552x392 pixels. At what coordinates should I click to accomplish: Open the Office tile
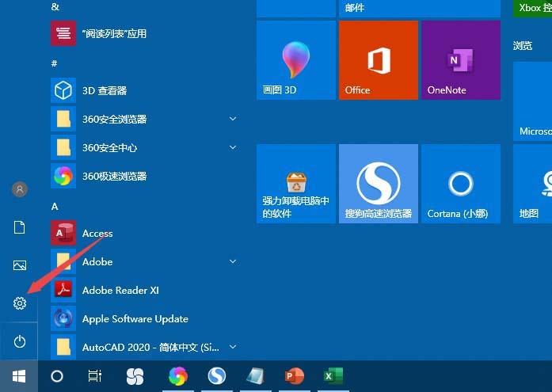(x=379, y=60)
